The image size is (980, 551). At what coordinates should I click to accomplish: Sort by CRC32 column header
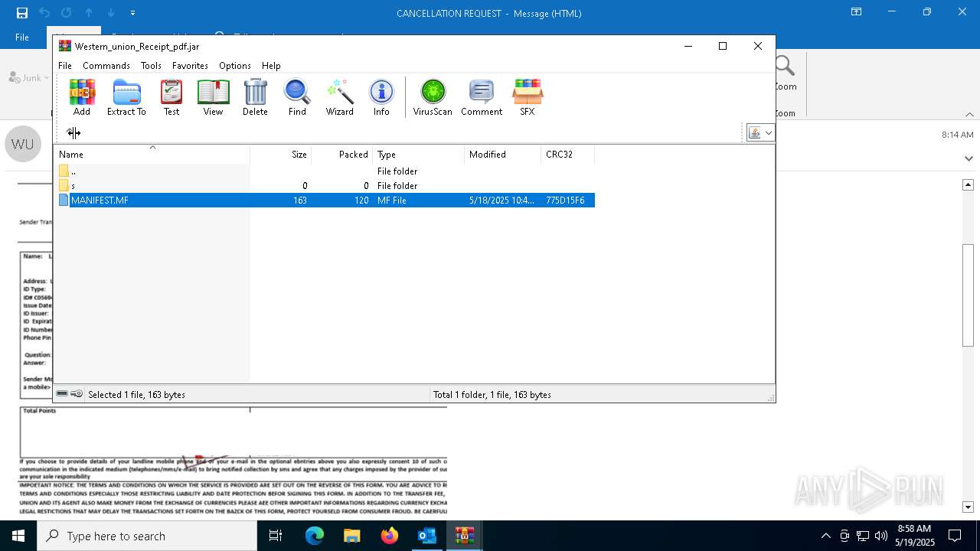(567, 155)
